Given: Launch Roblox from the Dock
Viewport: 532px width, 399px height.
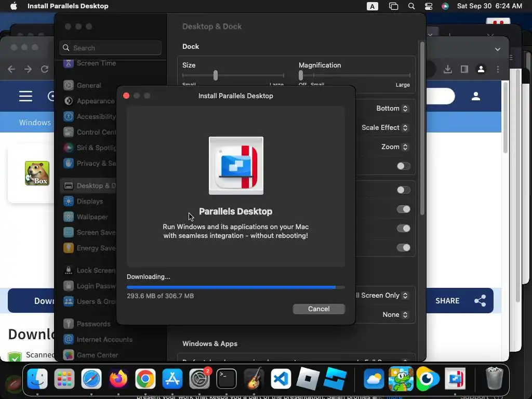Looking at the screenshot, I should [308, 379].
